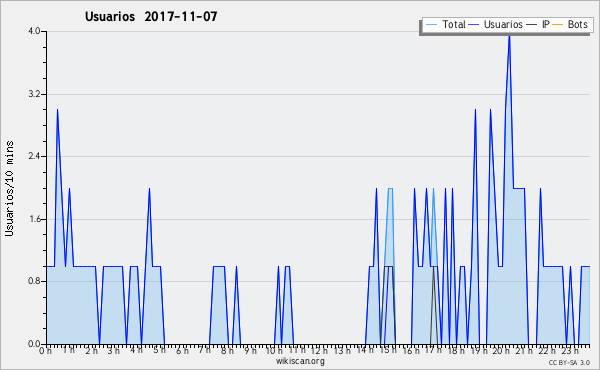Click the '0 h' x-axis label

point(45,350)
